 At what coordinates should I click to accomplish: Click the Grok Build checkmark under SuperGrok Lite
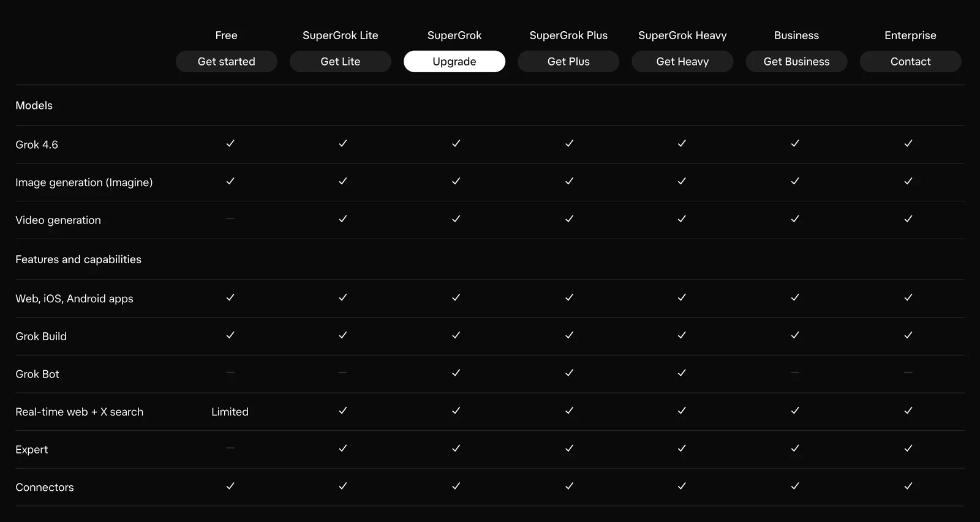pos(343,335)
